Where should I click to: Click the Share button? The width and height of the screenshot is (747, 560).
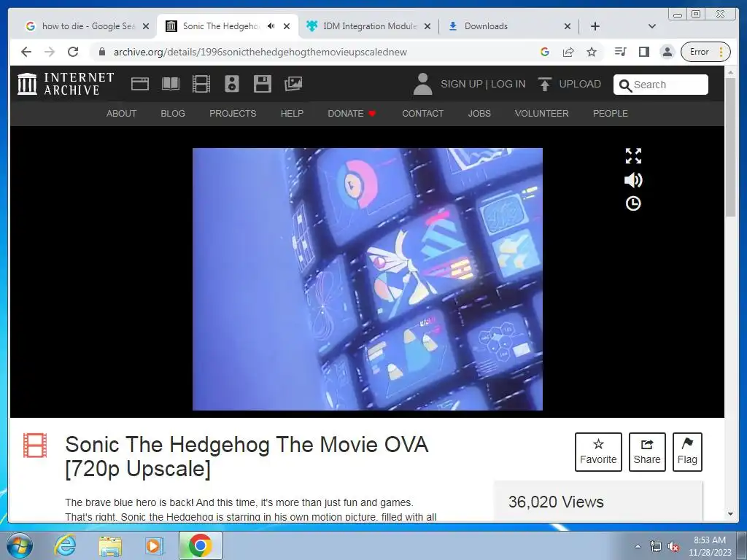(x=647, y=452)
